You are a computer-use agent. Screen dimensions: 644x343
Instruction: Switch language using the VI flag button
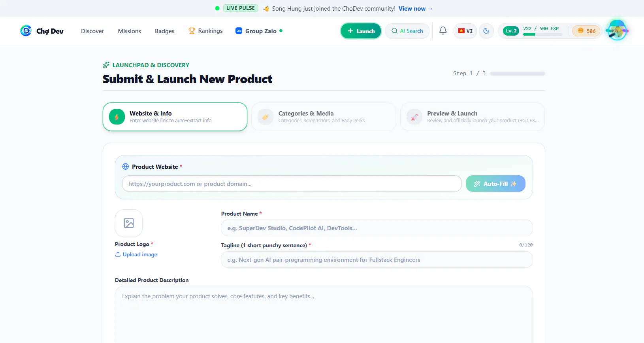[x=465, y=31]
